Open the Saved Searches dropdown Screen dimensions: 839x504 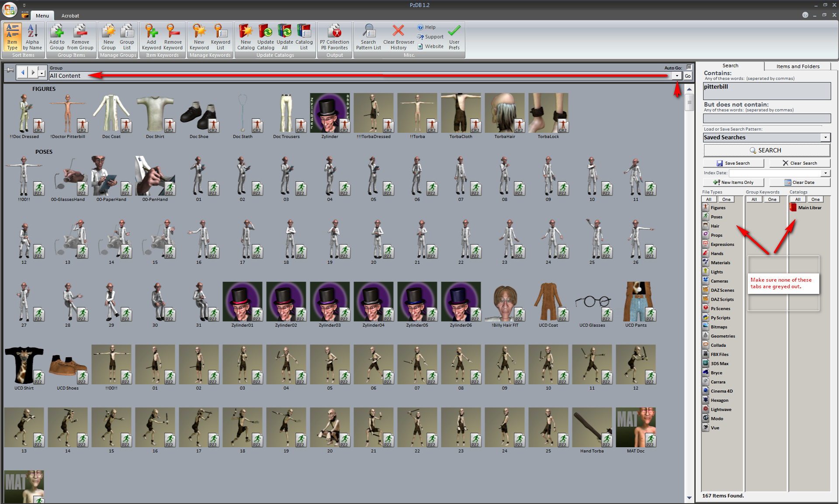(825, 138)
